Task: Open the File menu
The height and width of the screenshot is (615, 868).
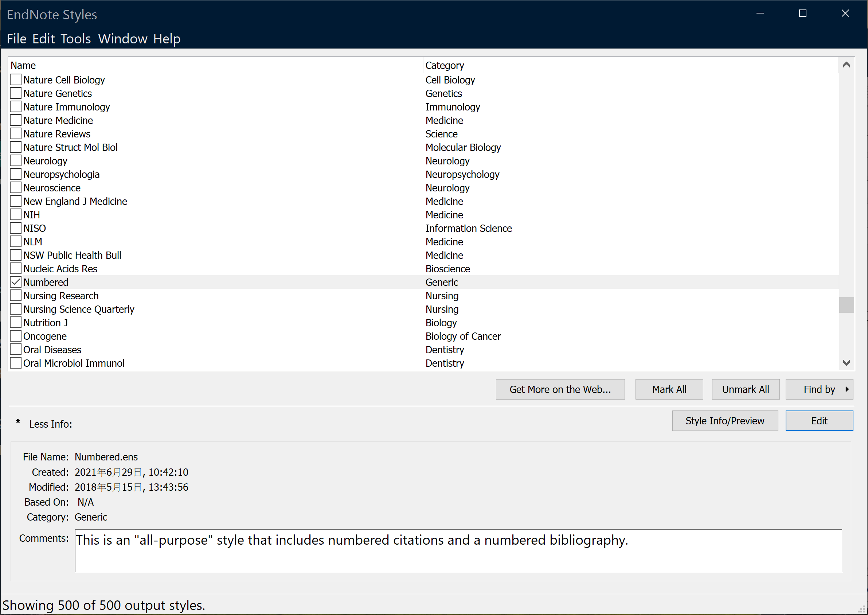Action: click(x=16, y=39)
